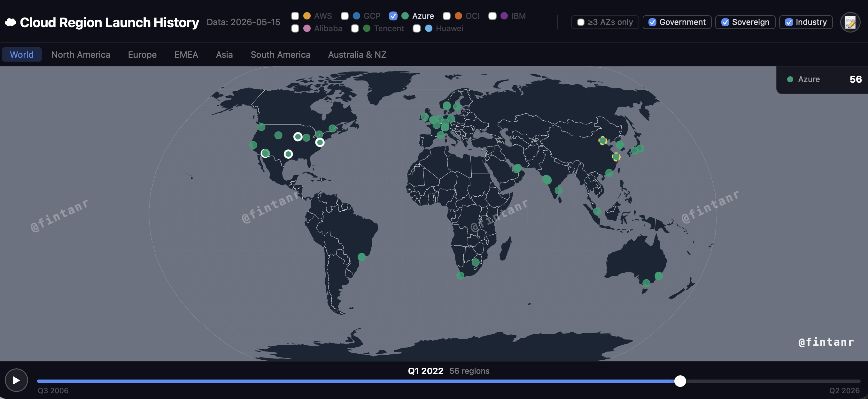Open the notepad pencil icon button
The image size is (868, 399).
850,23
